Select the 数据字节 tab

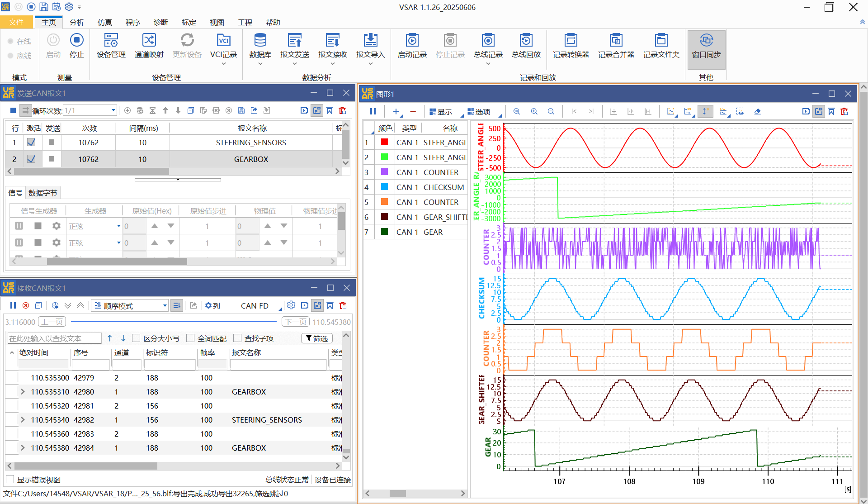pyautogui.click(x=42, y=193)
